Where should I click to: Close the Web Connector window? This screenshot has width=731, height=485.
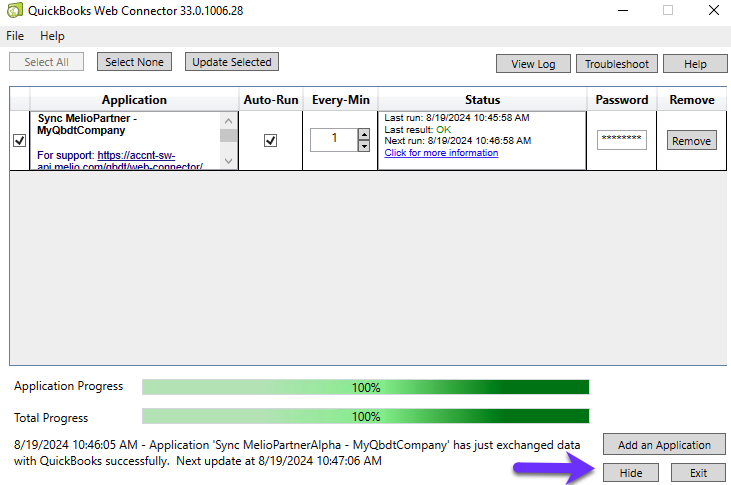[x=713, y=10]
